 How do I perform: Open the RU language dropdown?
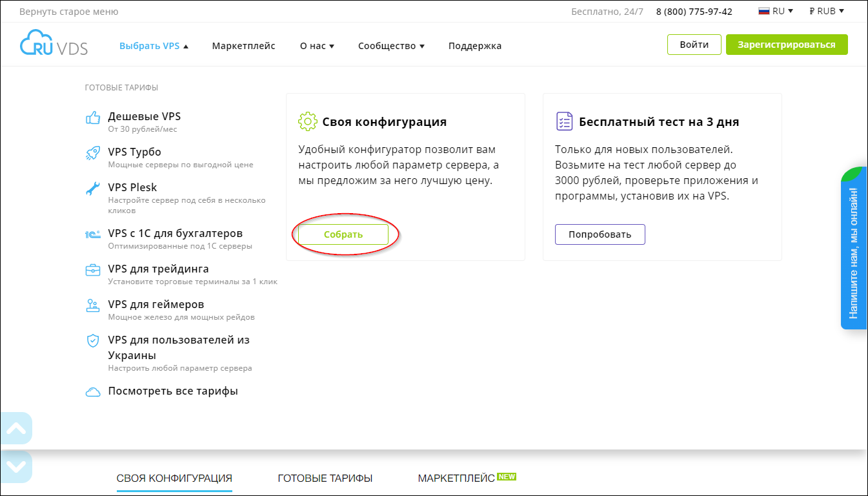tap(776, 11)
